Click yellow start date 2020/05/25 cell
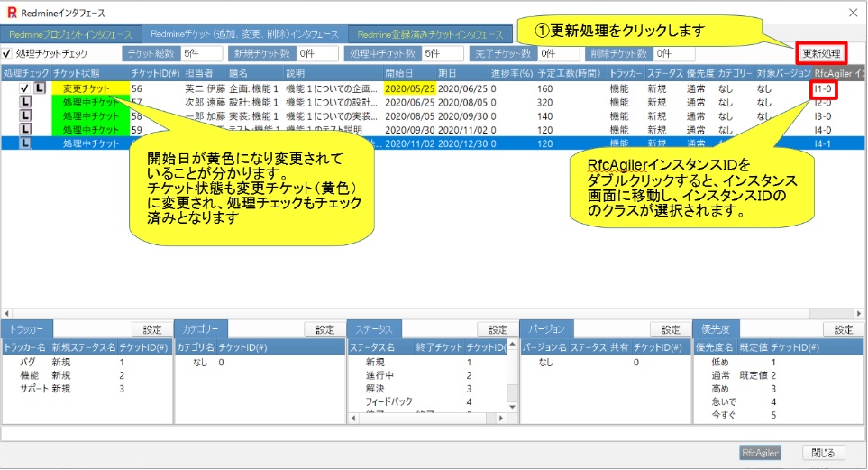Image resolution: width=868 pixels, height=470 pixels. [409, 88]
